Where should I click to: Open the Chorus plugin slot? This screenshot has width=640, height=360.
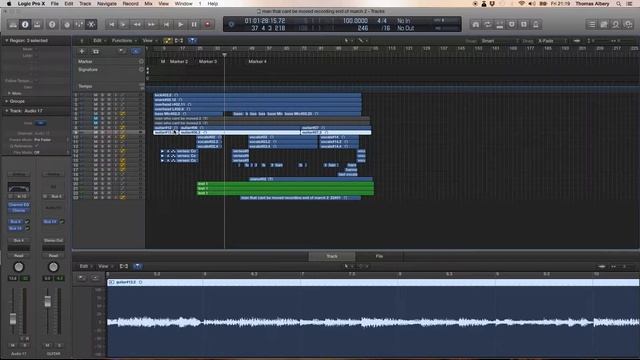pos(18,211)
